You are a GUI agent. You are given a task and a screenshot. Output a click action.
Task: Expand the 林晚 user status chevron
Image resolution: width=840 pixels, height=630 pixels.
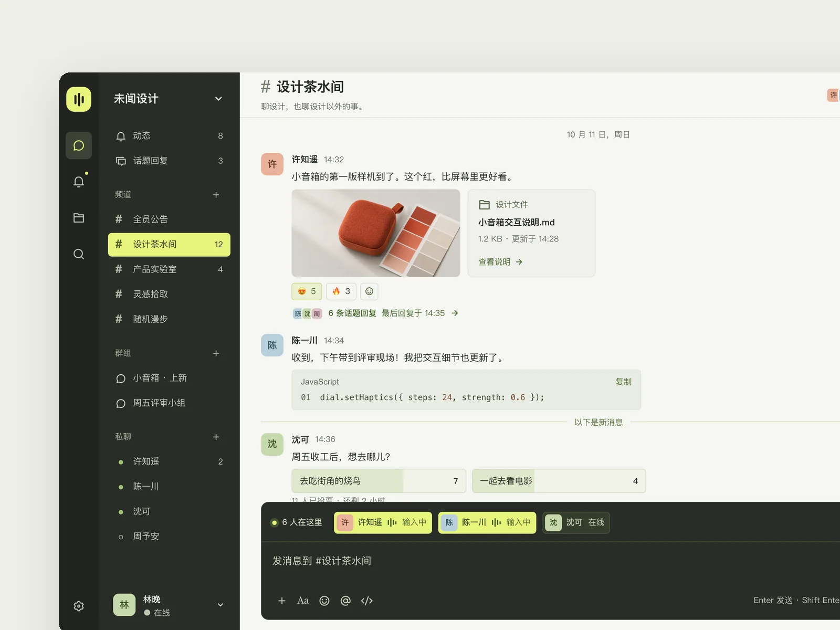coord(220,605)
